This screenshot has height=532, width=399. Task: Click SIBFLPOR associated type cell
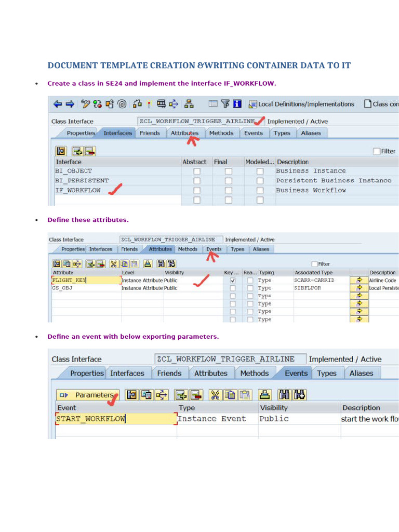[x=321, y=288]
